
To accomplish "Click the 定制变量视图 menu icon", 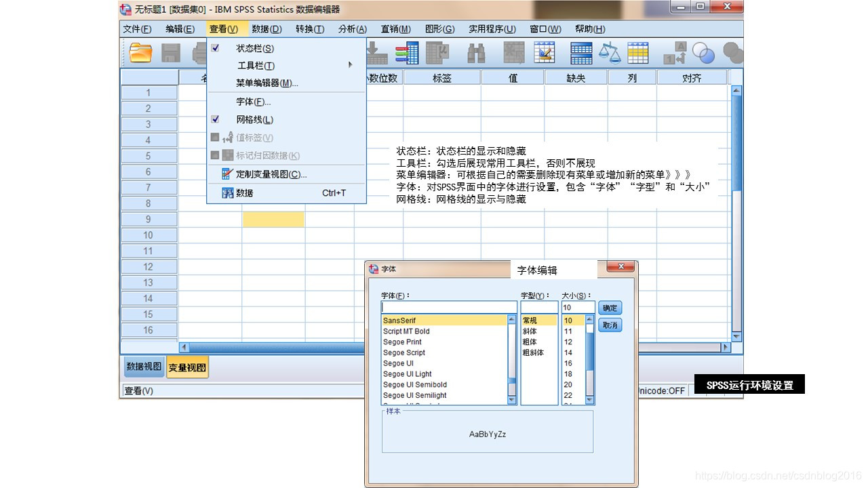I will pyautogui.click(x=228, y=174).
